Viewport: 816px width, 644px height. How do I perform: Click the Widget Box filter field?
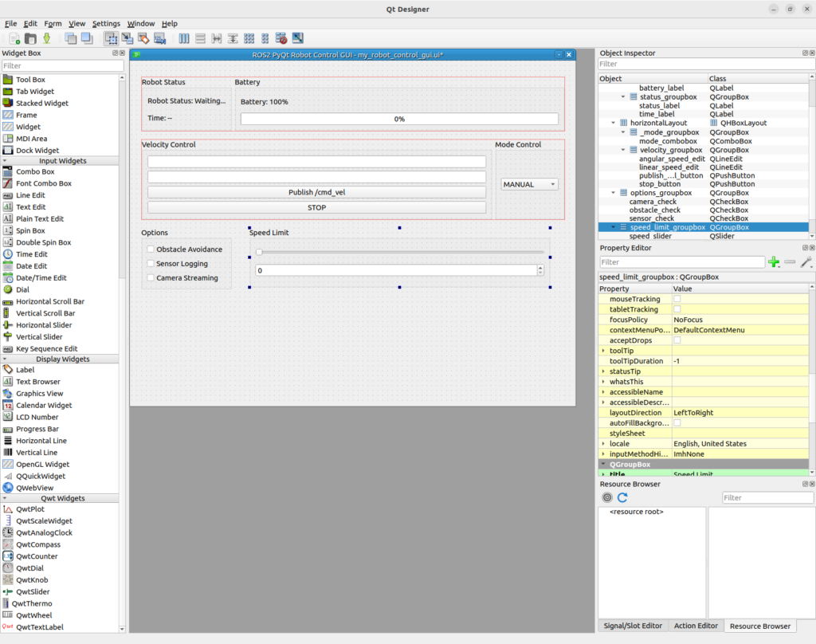click(62, 65)
